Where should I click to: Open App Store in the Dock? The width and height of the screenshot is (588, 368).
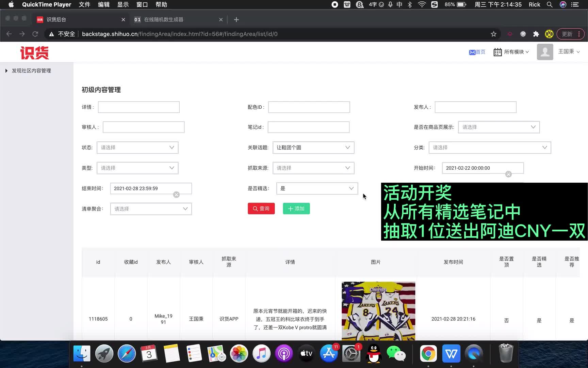click(x=329, y=353)
